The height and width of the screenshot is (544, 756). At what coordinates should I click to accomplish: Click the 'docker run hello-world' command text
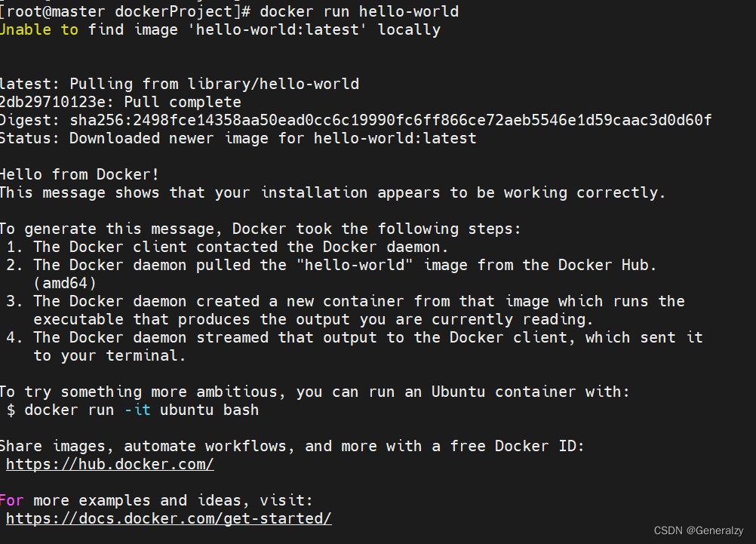pyautogui.click(x=359, y=11)
